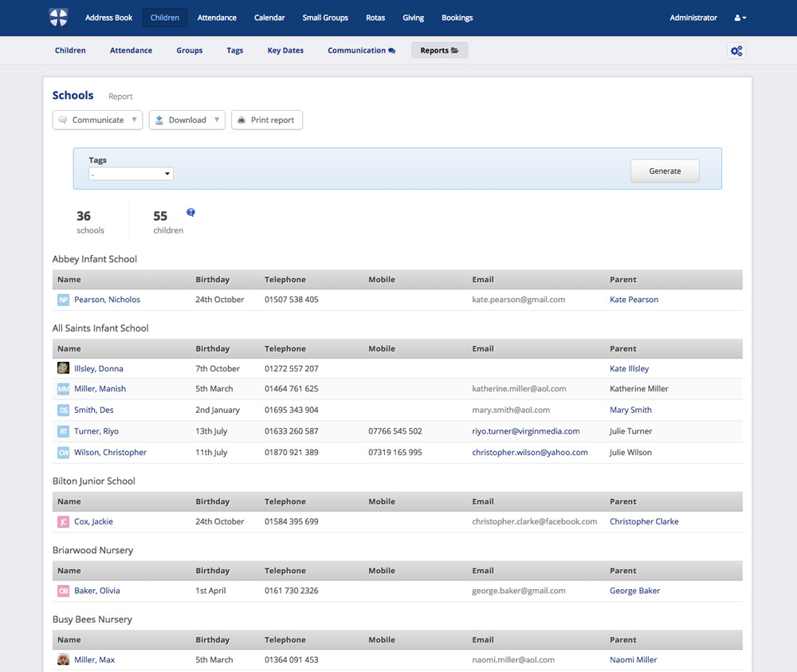
Task: Select the Key Dates tab
Action: click(285, 50)
